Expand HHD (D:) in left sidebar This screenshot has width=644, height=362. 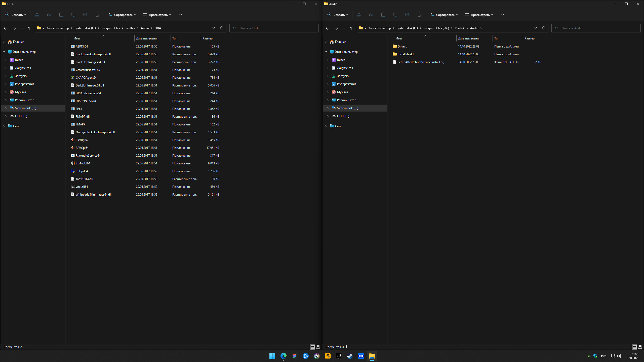[6, 116]
